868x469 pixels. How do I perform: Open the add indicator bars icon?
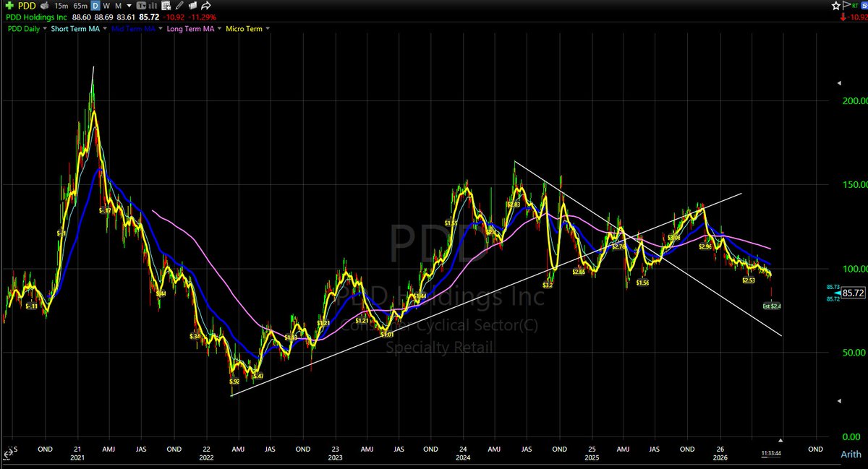153,6
